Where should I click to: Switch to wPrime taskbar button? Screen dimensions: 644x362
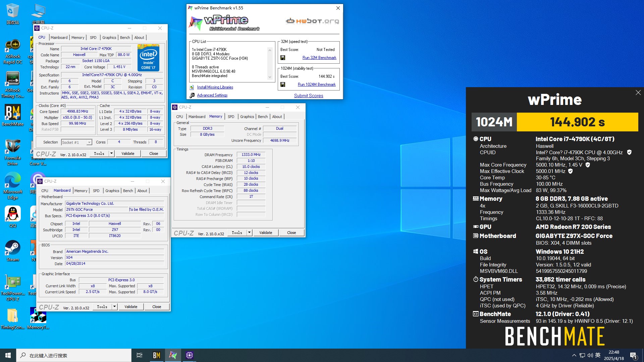point(173,355)
